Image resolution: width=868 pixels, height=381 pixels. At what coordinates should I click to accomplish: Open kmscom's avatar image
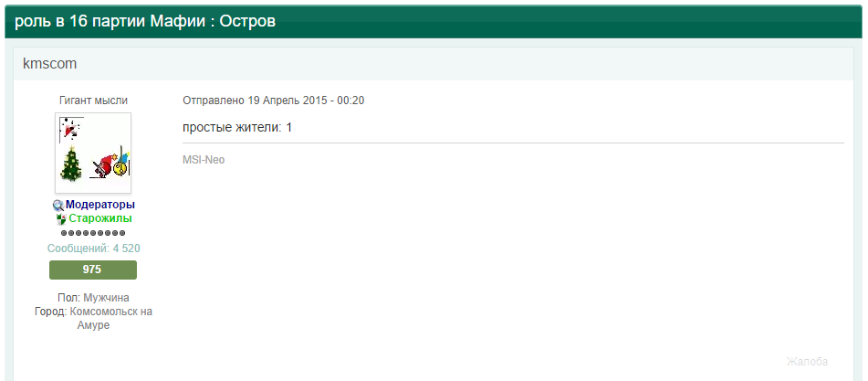[x=93, y=153]
